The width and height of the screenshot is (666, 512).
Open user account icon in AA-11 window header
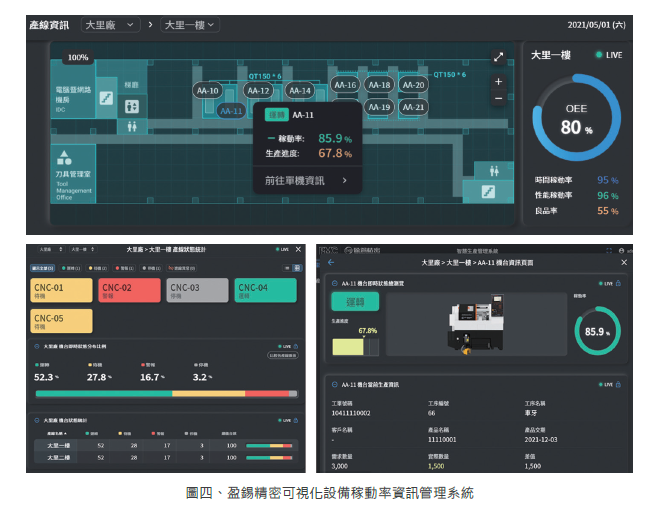point(621,251)
